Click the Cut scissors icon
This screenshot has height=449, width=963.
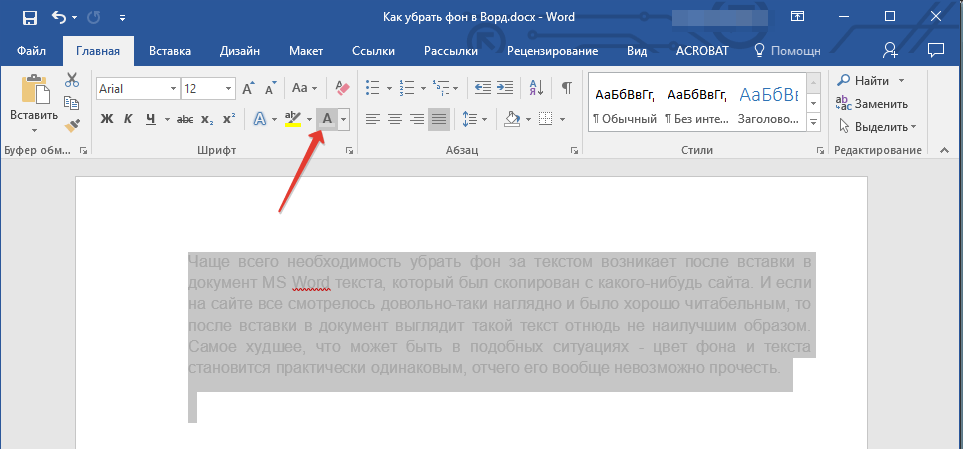click(x=72, y=80)
